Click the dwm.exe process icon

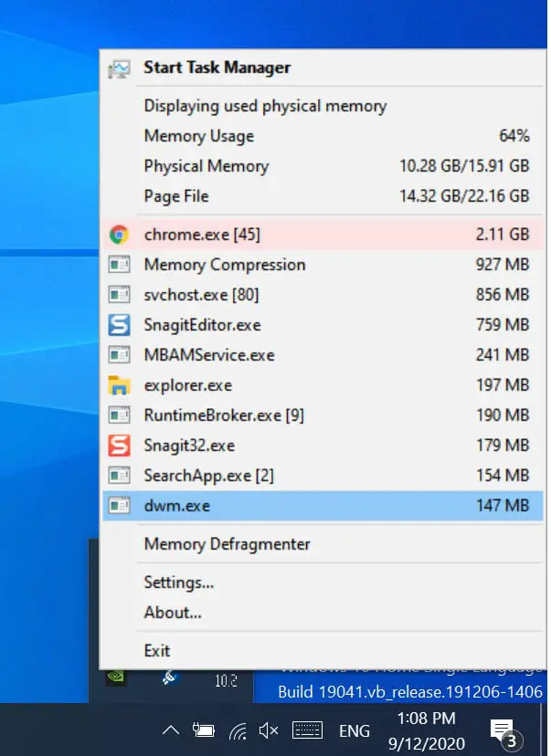pos(119,506)
